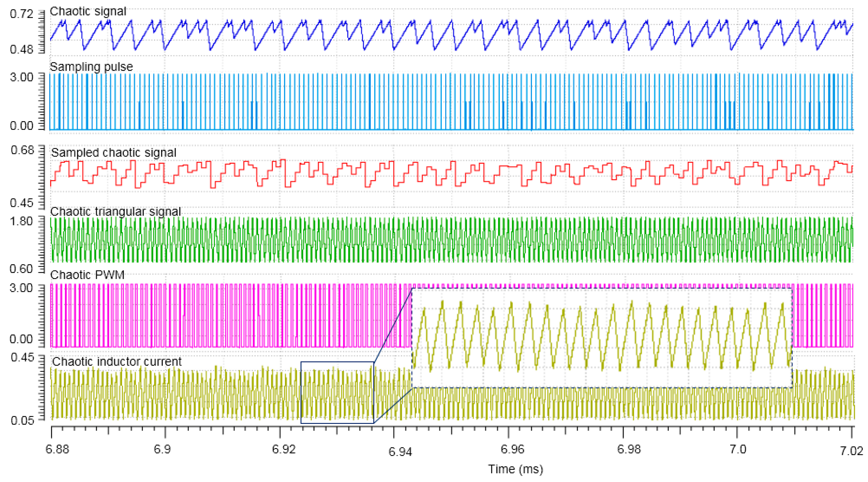Click the "Chaotic inductor current" label
Viewport: 868px width, 482px height.
click(x=116, y=362)
